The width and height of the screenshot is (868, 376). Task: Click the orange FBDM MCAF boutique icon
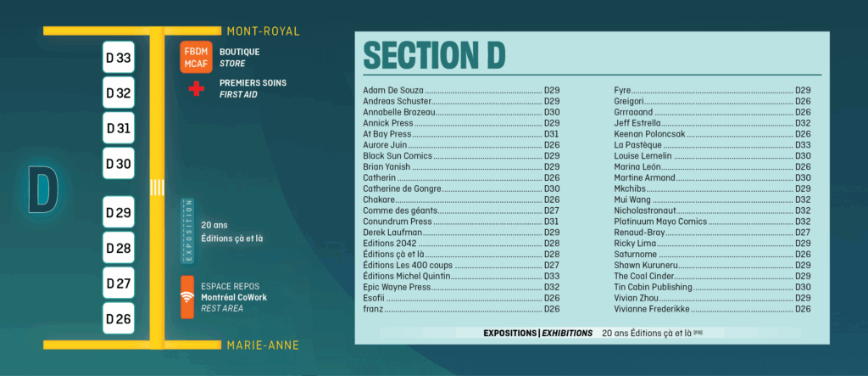pos(196,57)
